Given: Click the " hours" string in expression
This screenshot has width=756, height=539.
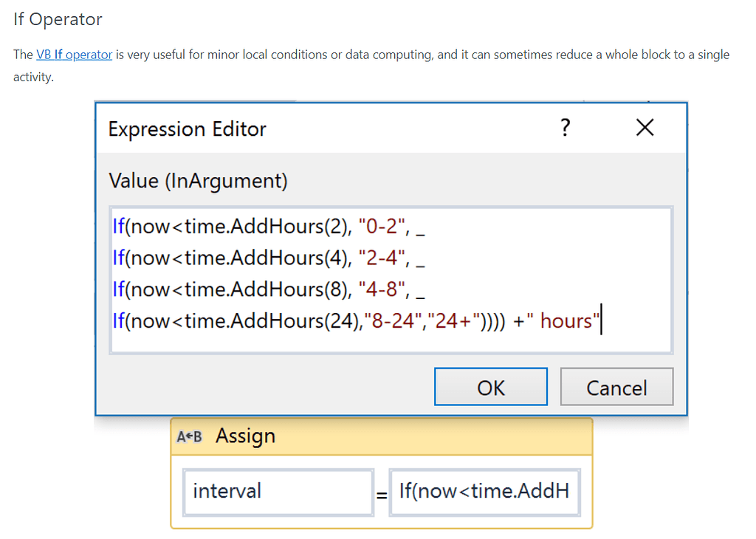Looking at the screenshot, I should (x=567, y=320).
